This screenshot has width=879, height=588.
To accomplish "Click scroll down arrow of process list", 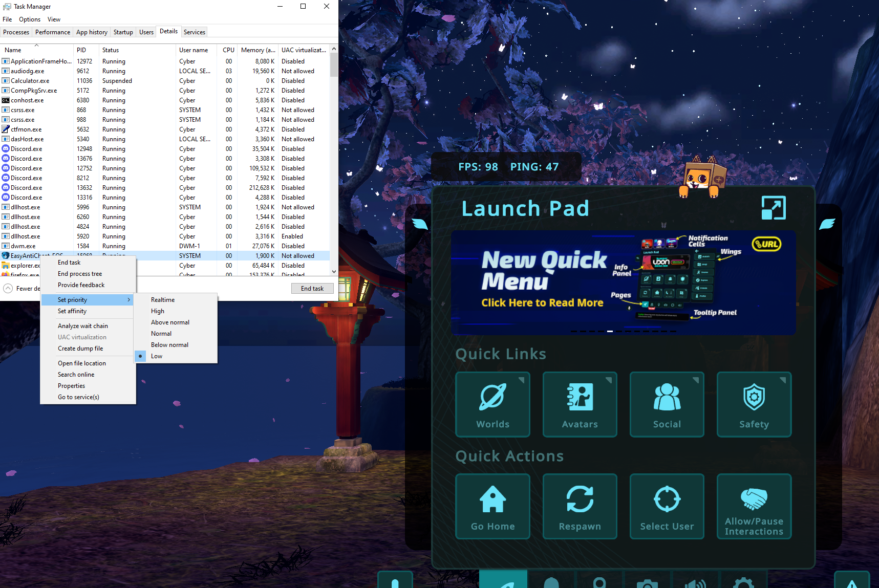I will (x=334, y=272).
